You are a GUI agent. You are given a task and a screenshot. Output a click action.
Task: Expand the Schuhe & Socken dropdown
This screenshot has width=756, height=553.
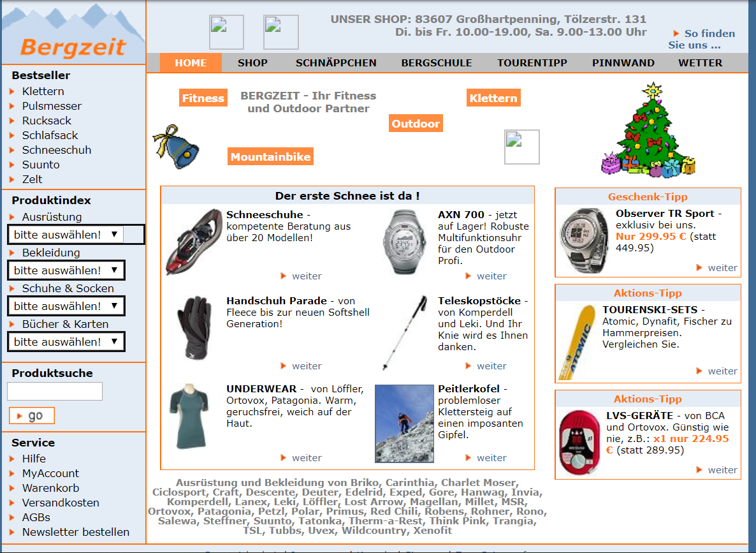(x=66, y=306)
